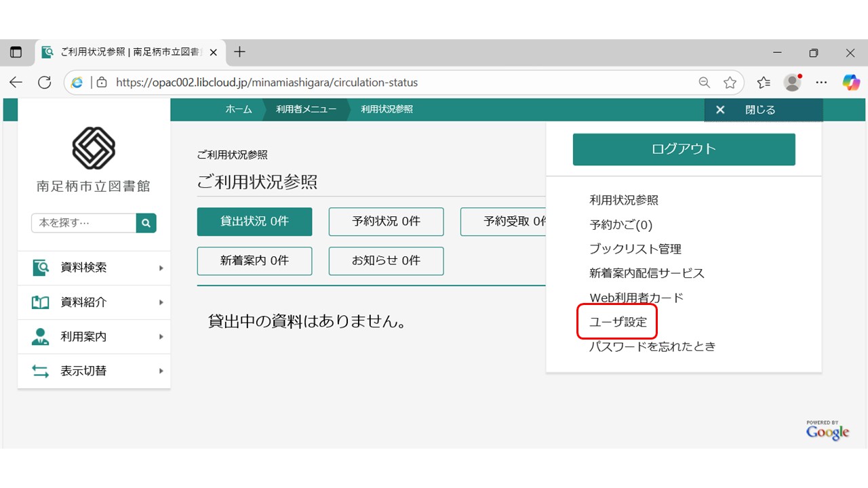Add page to favorites with star icon
Image resolution: width=868 pixels, height=488 pixels.
pyautogui.click(x=730, y=83)
